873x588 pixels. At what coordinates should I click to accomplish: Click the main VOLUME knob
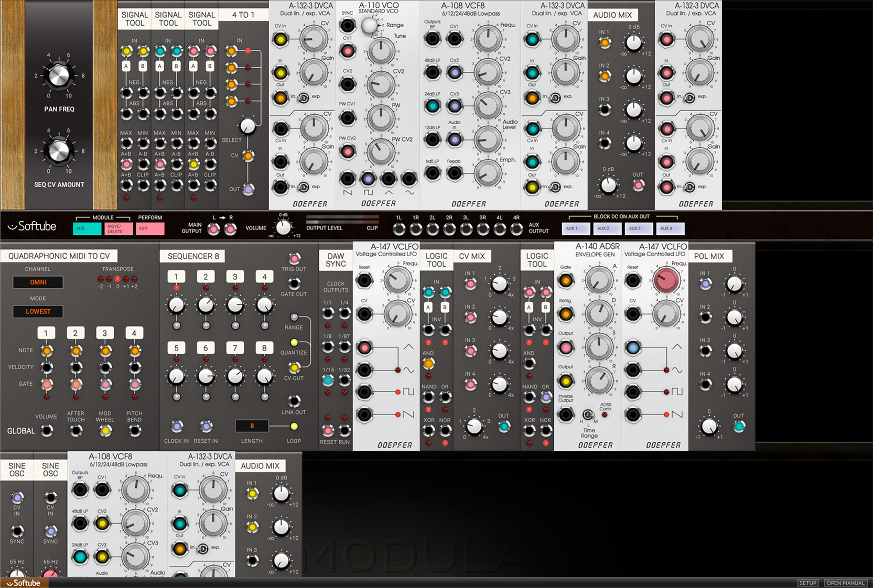pos(284,227)
